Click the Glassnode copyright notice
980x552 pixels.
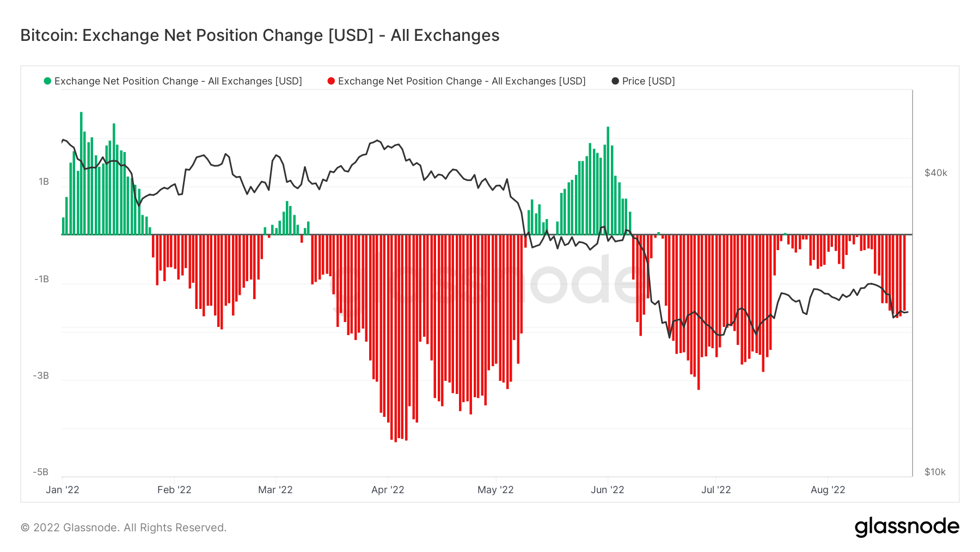124,527
